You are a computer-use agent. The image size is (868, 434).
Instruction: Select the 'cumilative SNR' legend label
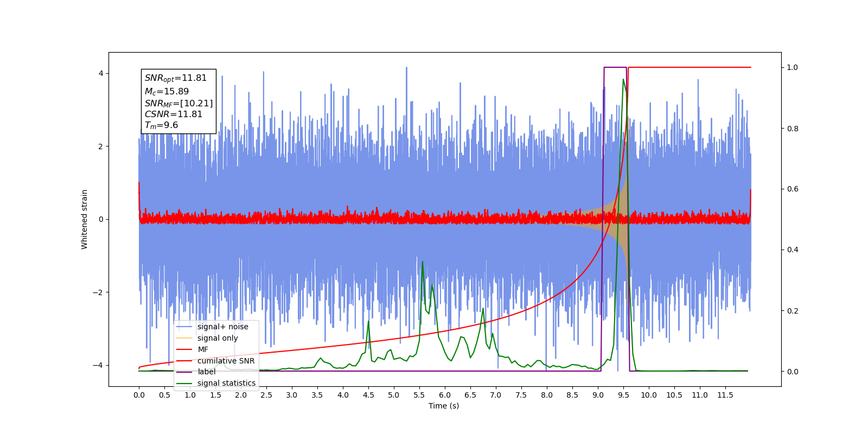pyautogui.click(x=226, y=361)
